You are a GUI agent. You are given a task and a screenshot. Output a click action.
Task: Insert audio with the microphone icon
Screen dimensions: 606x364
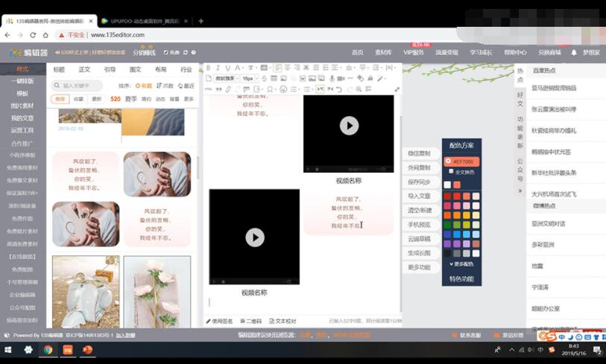(x=332, y=78)
